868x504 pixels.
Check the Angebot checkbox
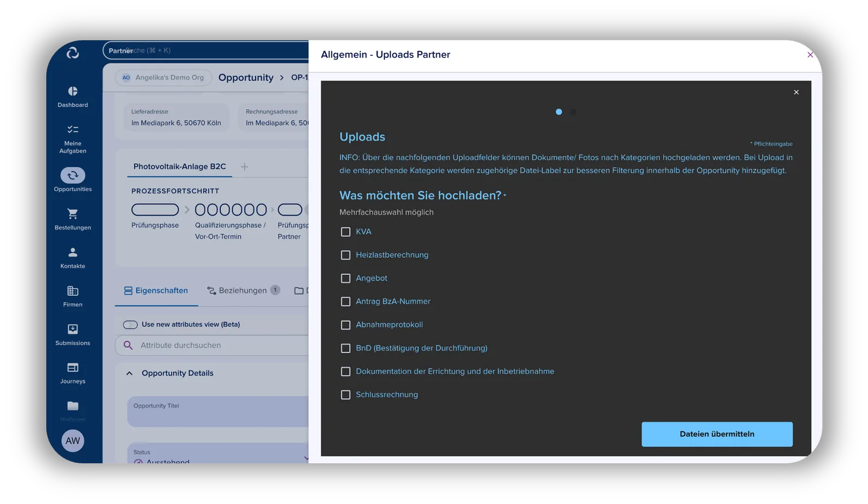346,278
